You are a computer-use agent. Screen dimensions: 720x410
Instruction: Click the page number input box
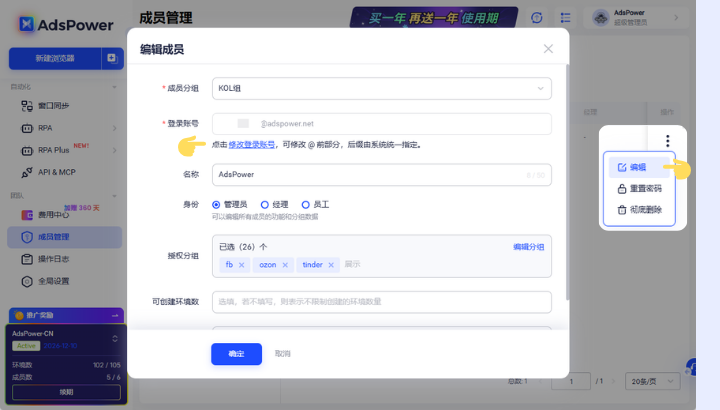[x=571, y=382]
